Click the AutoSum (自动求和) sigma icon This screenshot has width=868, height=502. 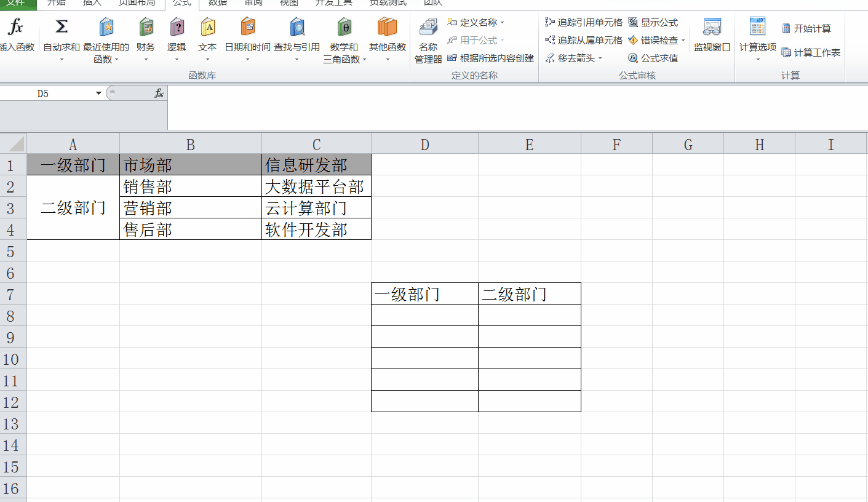62,27
